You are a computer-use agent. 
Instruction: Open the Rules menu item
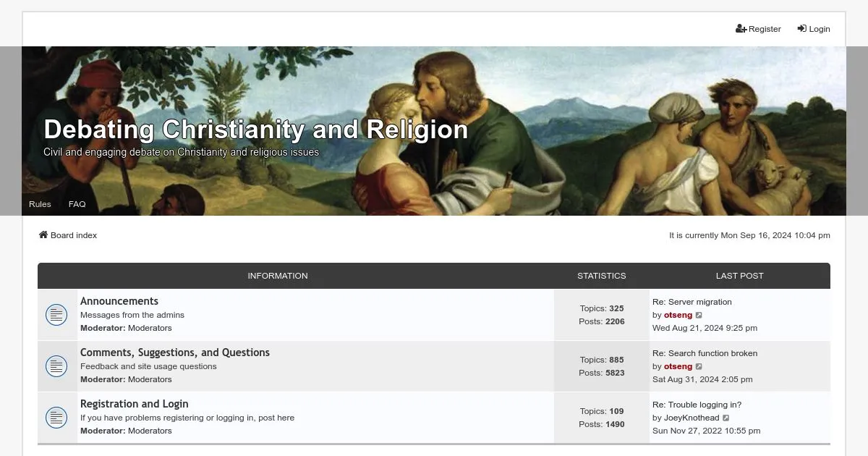[40, 204]
